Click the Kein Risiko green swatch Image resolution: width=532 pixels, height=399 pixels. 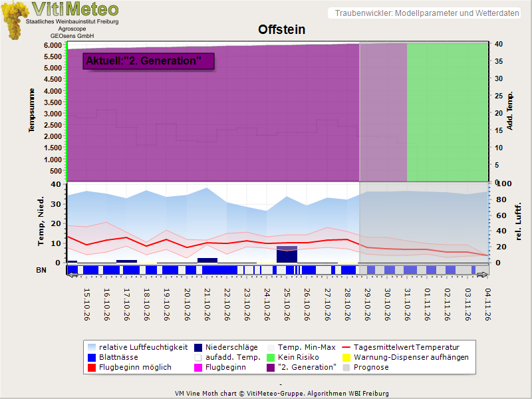click(x=271, y=358)
